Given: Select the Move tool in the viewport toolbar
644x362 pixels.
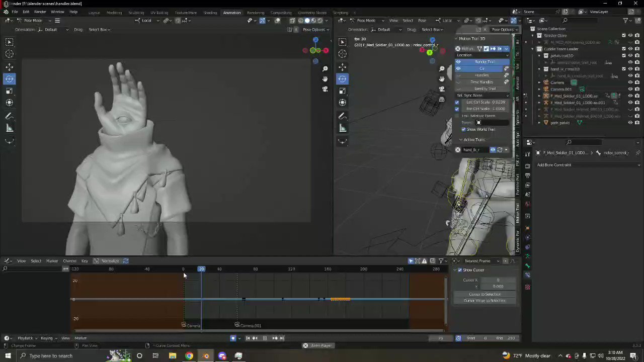Looking at the screenshot, I should pyautogui.click(x=9, y=66).
